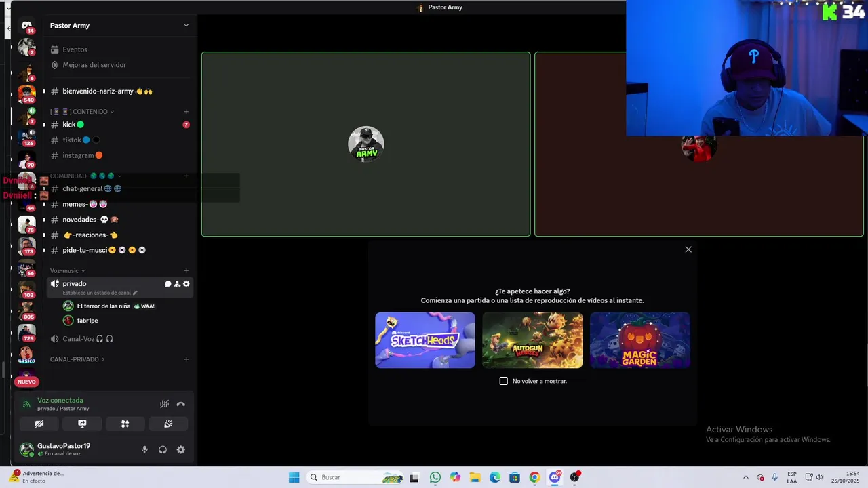Open OBS Studio from taskbar
868x488 pixels.
coord(575,477)
